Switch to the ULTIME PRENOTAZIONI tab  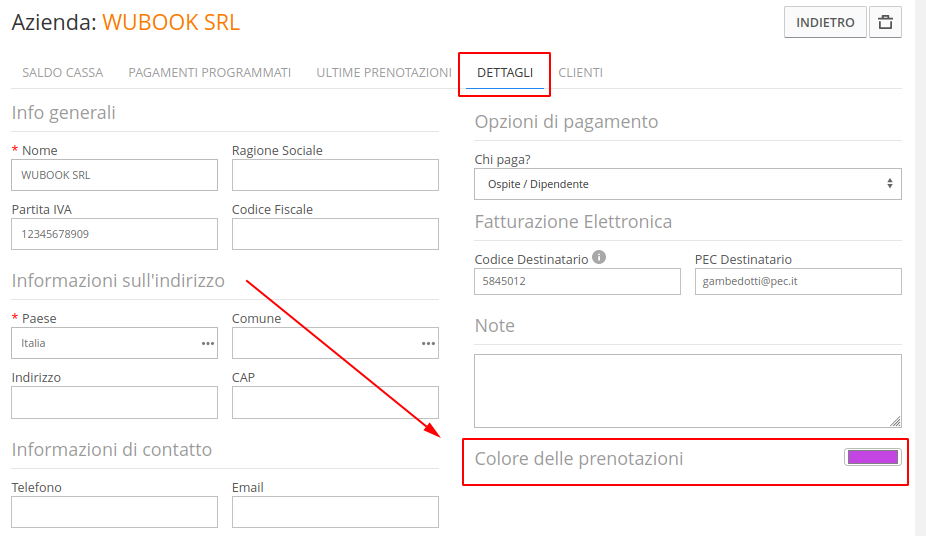(x=384, y=73)
